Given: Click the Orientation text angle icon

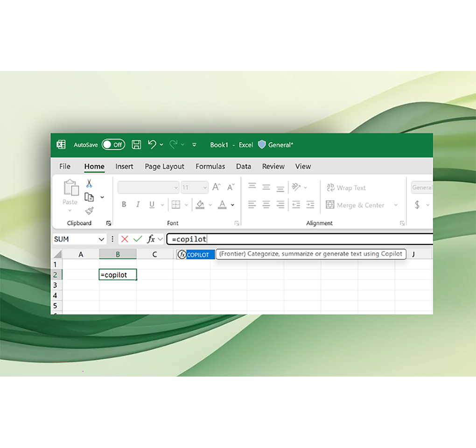Looking at the screenshot, I should coord(296,187).
